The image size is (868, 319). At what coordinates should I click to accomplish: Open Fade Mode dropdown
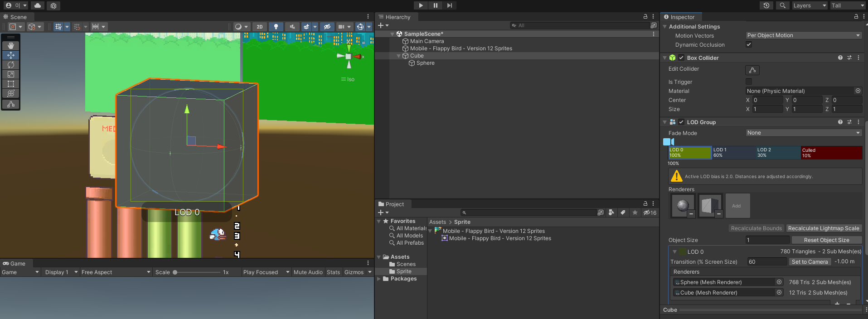(804, 133)
